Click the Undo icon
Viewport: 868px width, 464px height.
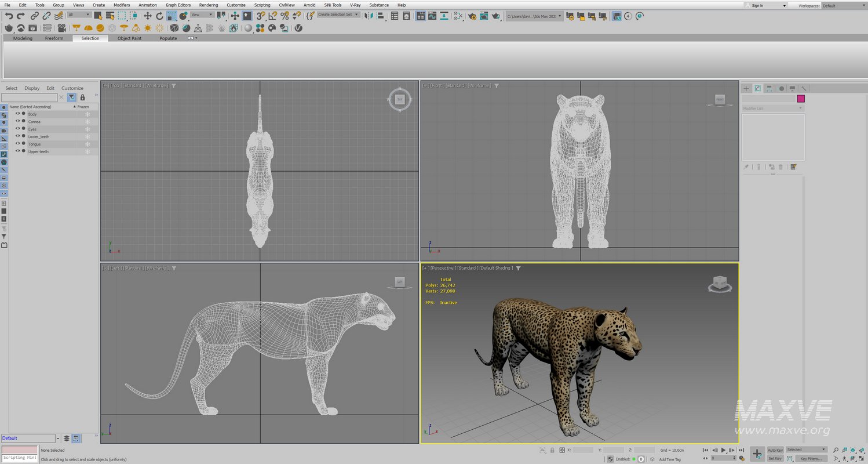pos(10,16)
